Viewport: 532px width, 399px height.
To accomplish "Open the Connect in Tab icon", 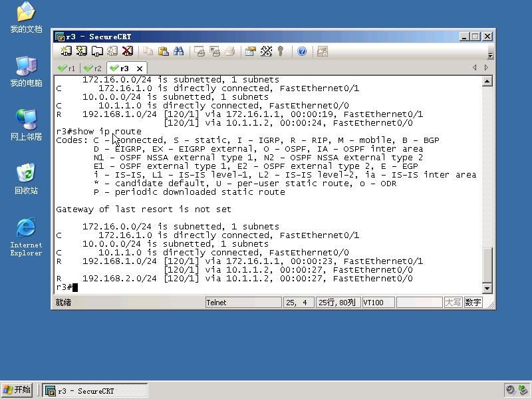I will click(97, 51).
